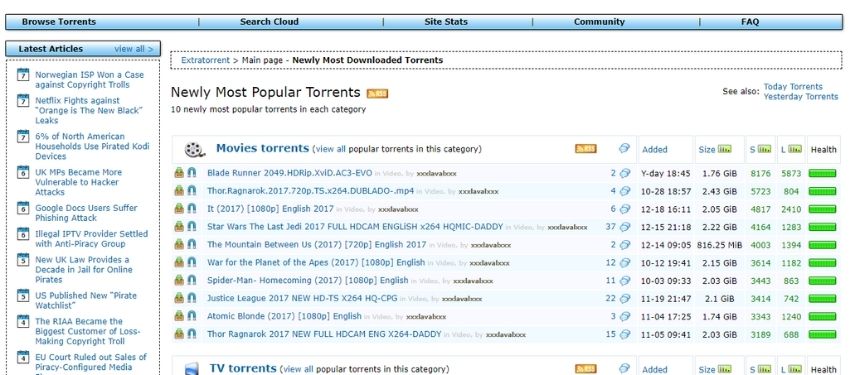Open Atomic Blonde (2017) [1080p] torrent
The width and height of the screenshot is (850, 375).
(x=284, y=316)
